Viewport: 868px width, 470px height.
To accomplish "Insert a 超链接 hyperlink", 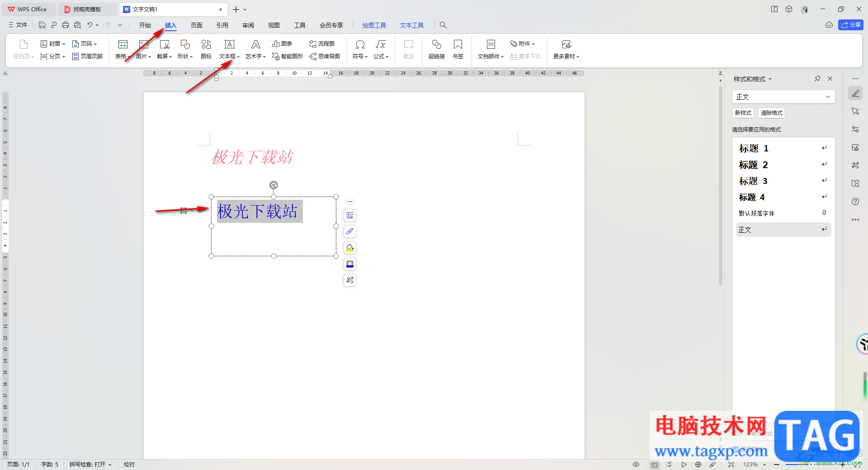I will (437, 49).
